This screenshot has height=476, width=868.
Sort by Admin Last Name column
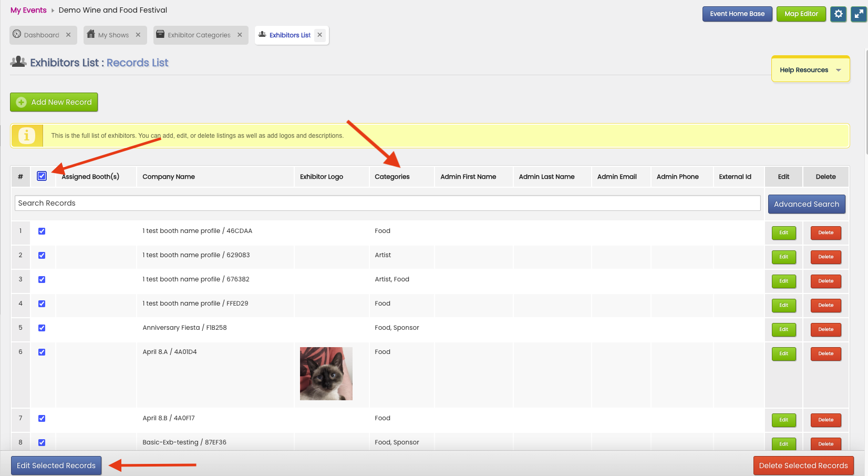546,177
